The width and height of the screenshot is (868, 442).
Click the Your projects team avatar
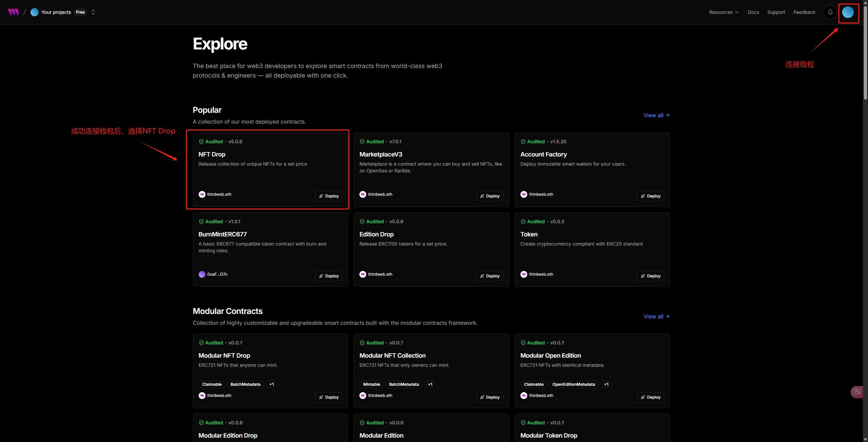tap(34, 12)
